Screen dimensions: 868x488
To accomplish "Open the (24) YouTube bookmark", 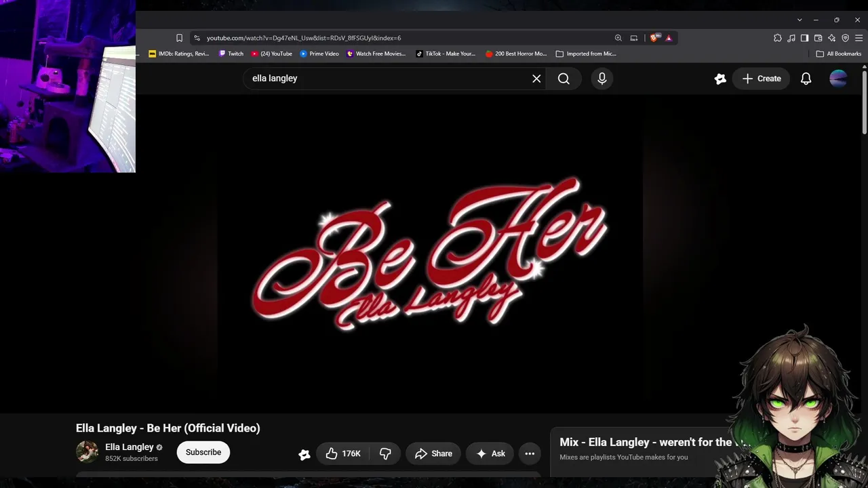I will pos(272,54).
